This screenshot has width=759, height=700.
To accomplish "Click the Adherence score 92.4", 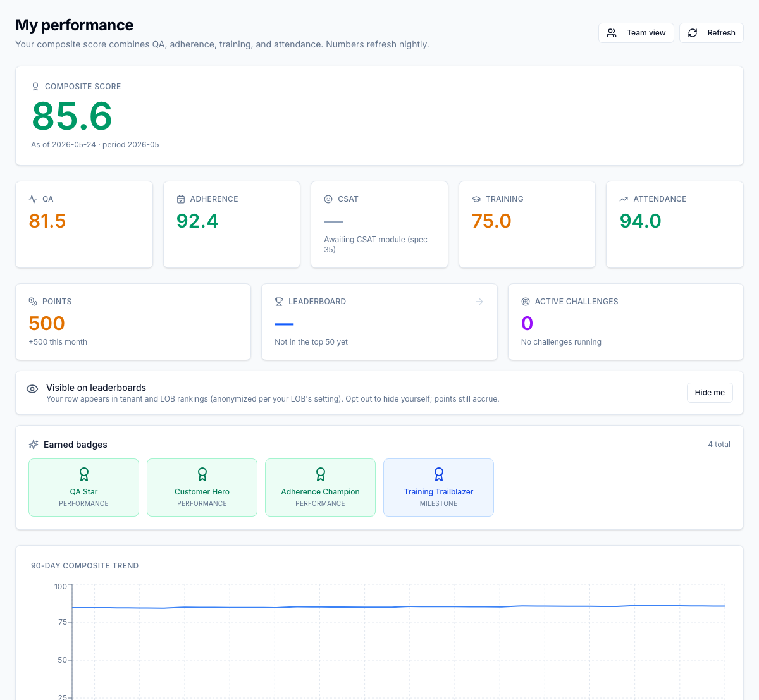I will coord(197,221).
